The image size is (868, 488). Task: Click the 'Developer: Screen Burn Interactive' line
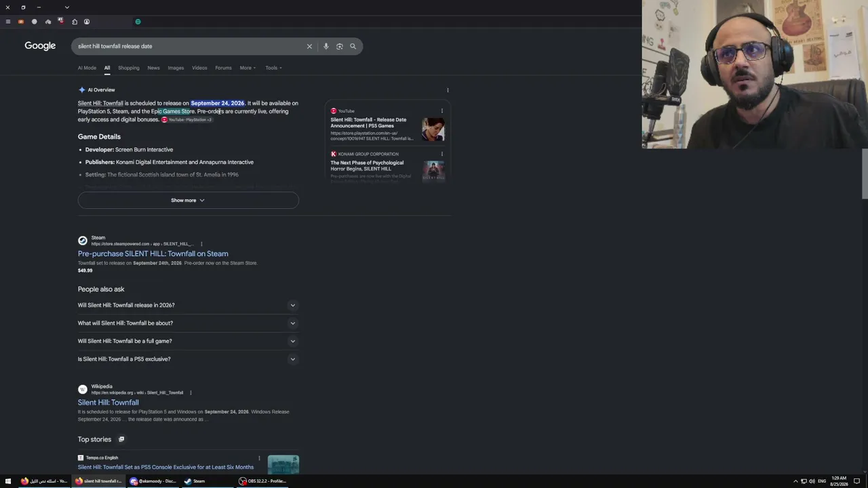click(x=129, y=150)
